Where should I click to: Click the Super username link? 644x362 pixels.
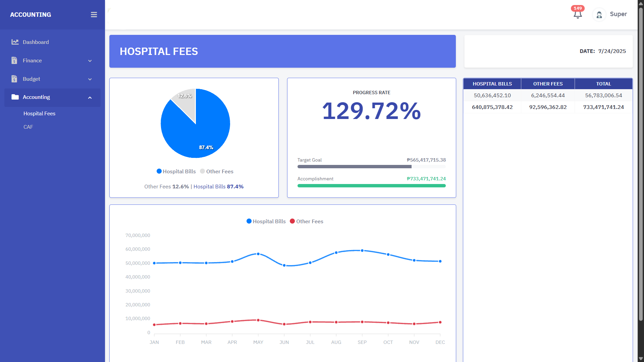[x=618, y=14]
